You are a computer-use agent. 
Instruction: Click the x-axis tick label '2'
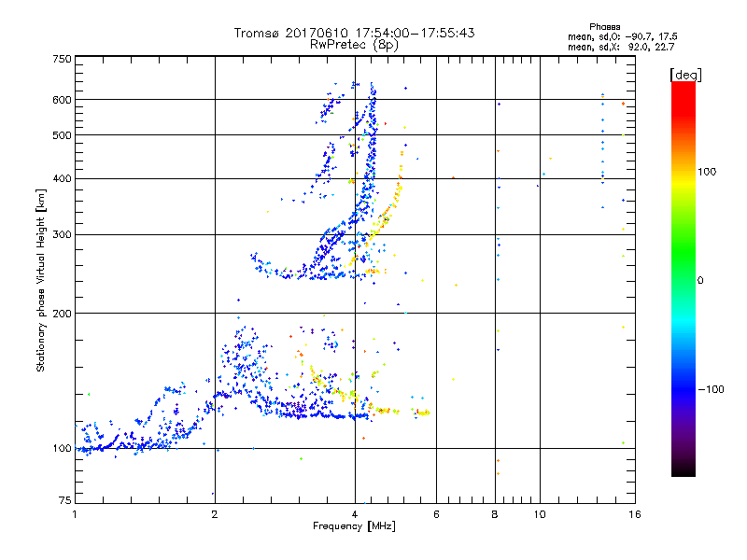(215, 514)
